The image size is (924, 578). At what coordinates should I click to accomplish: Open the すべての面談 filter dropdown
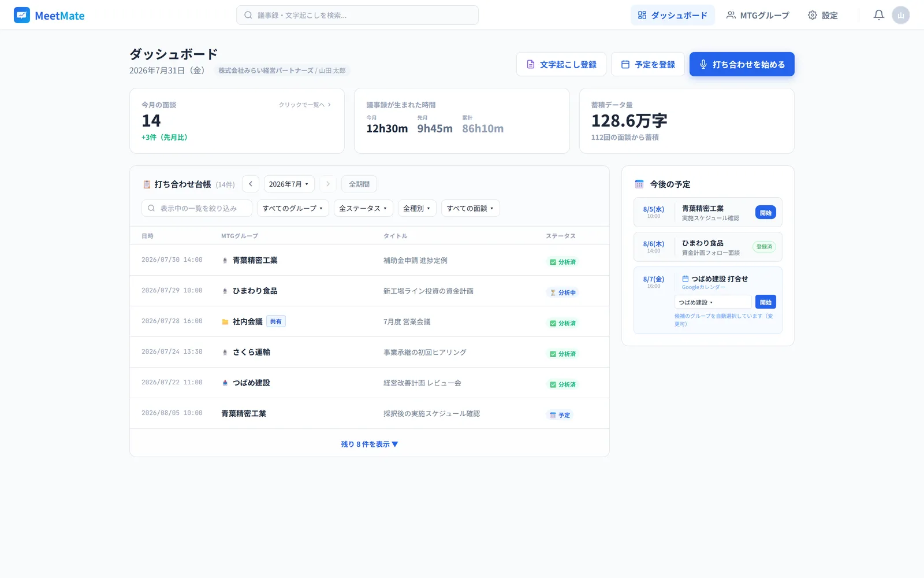click(x=471, y=208)
